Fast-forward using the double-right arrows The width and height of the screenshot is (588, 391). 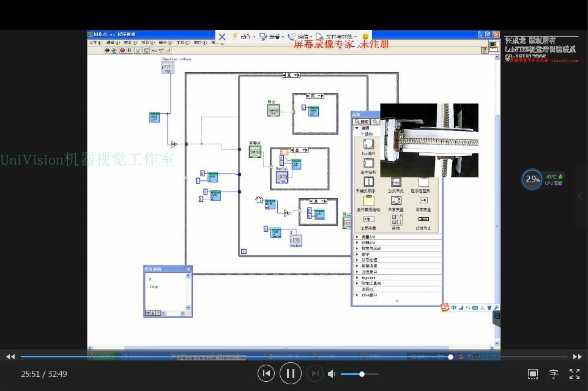click(x=578, y=357)
